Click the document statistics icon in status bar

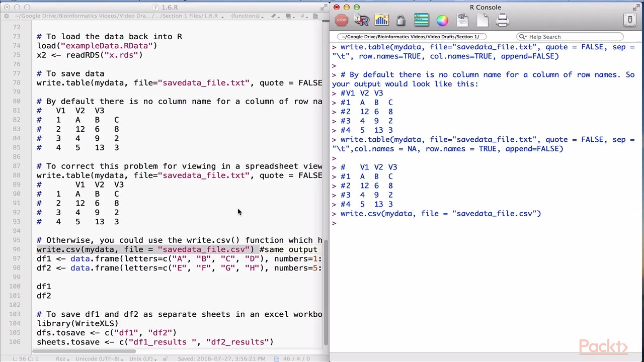[277, 358]
